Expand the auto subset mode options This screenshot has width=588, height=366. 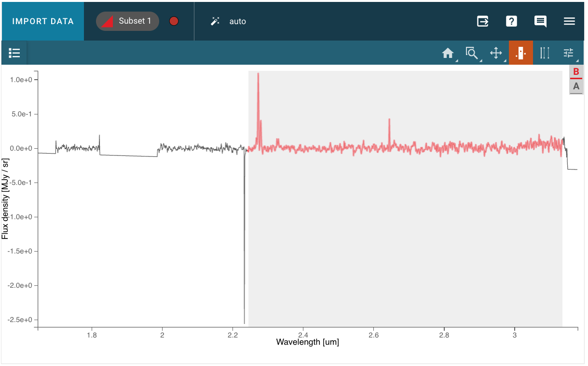tap(229, 21)
